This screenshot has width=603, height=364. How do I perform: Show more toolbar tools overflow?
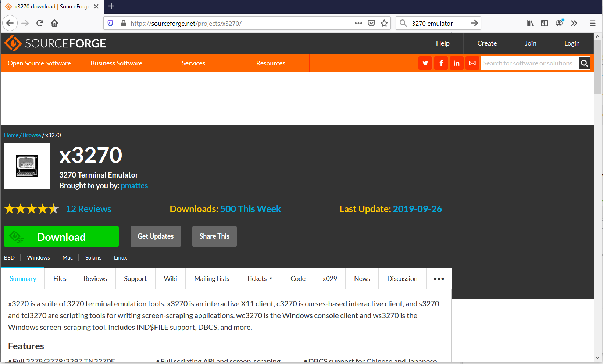pos(574,23)
